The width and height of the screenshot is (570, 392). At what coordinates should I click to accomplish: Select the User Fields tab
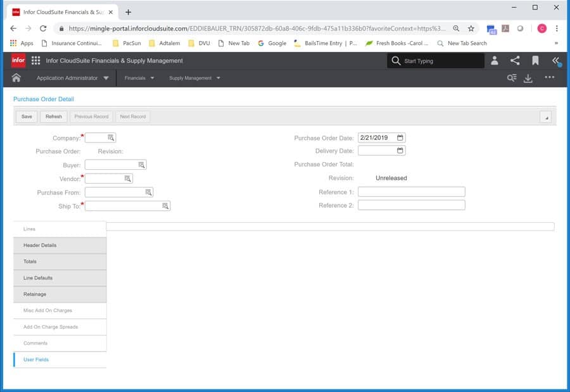coord(60,360)
